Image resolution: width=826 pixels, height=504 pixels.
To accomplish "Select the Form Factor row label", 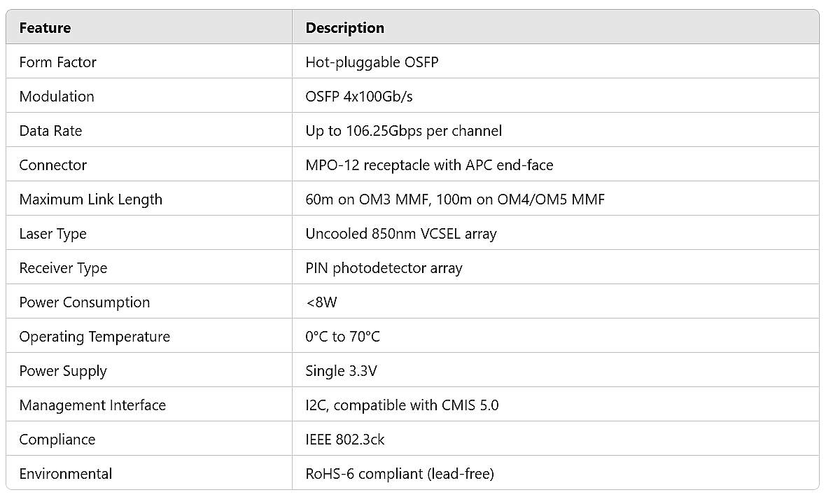I will [x=57, y=62].
